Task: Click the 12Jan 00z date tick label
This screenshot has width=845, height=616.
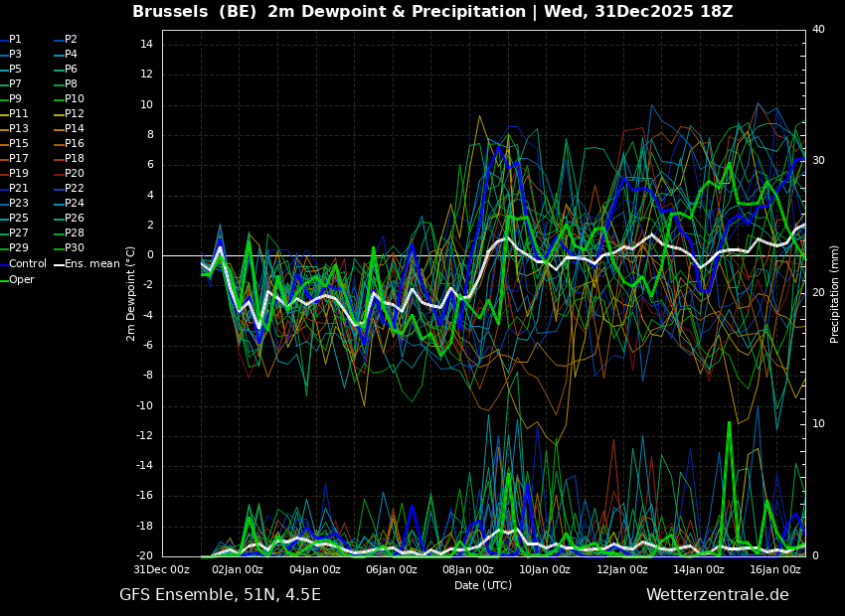Action: pos(621,569)
